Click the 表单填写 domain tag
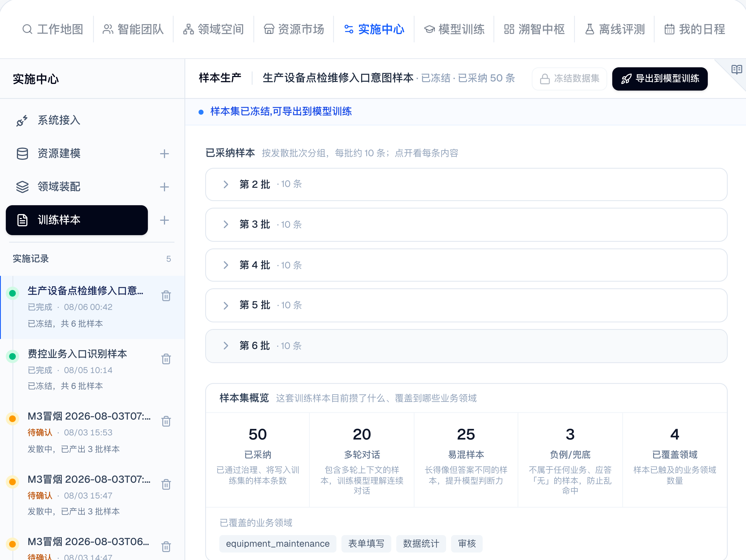 coord(366,543)
